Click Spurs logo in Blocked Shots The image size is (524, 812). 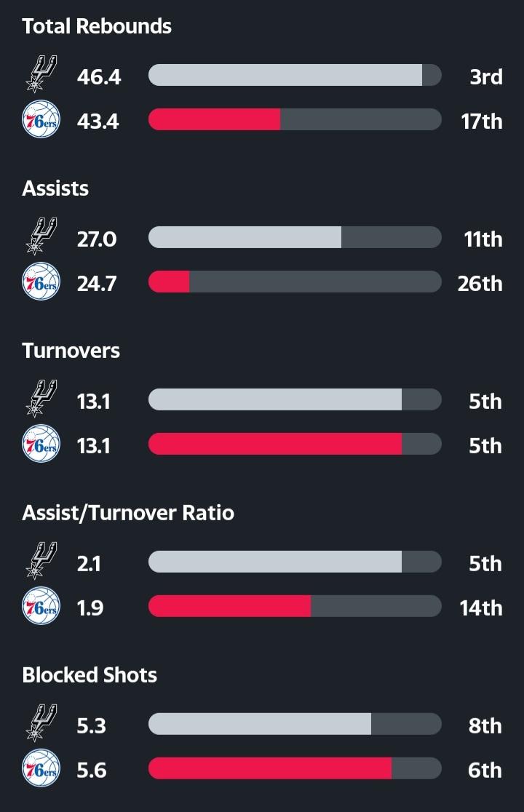click(41, 723)
